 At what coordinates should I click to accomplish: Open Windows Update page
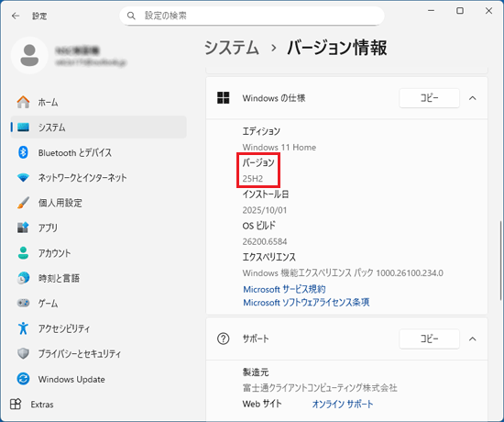click(x=99, y=379)
